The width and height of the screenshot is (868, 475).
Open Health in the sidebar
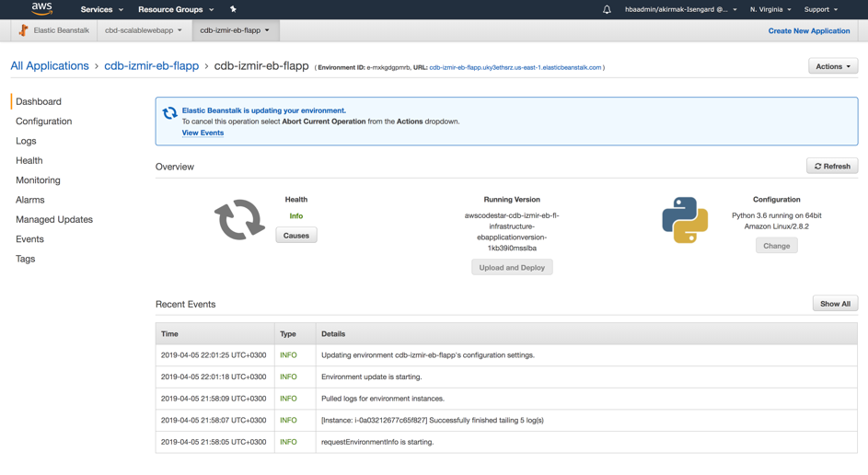[29, 160]
